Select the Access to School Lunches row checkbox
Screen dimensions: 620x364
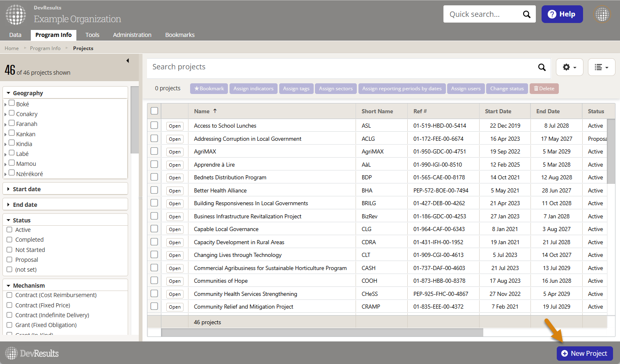coord(154,126)
